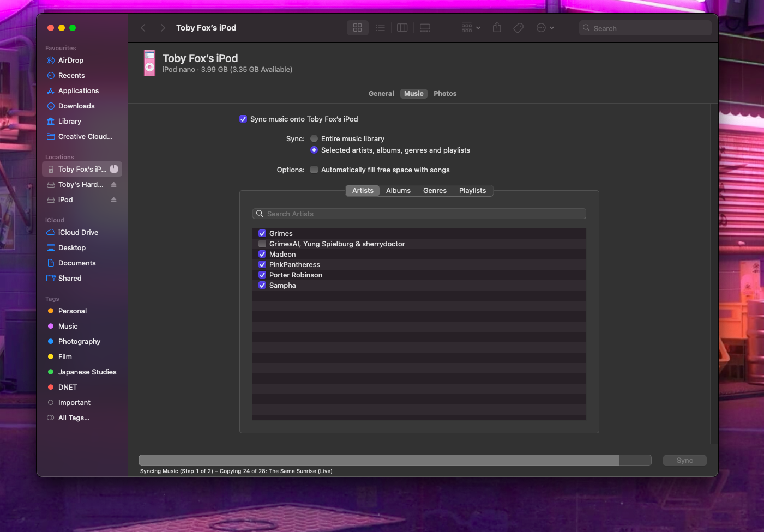764x532 pixels.
Task: Open the group-by options dropdown
Action: pyautogui.click(x=471, y=28)
